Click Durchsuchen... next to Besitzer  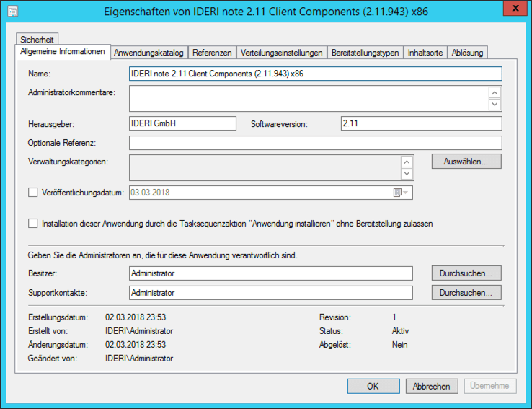tap(466, 273)
